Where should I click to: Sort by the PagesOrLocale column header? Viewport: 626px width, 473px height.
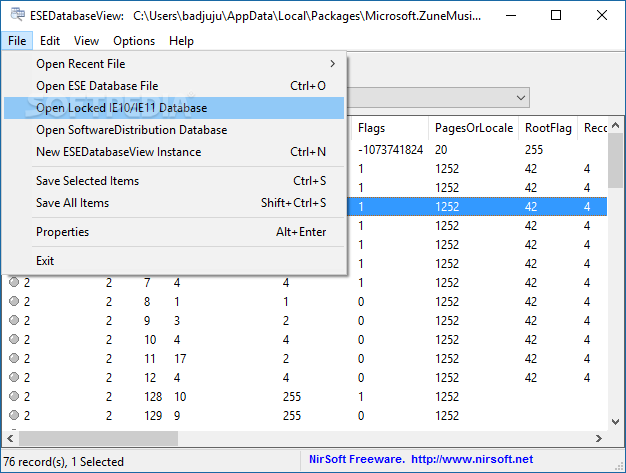coord(474,128)
